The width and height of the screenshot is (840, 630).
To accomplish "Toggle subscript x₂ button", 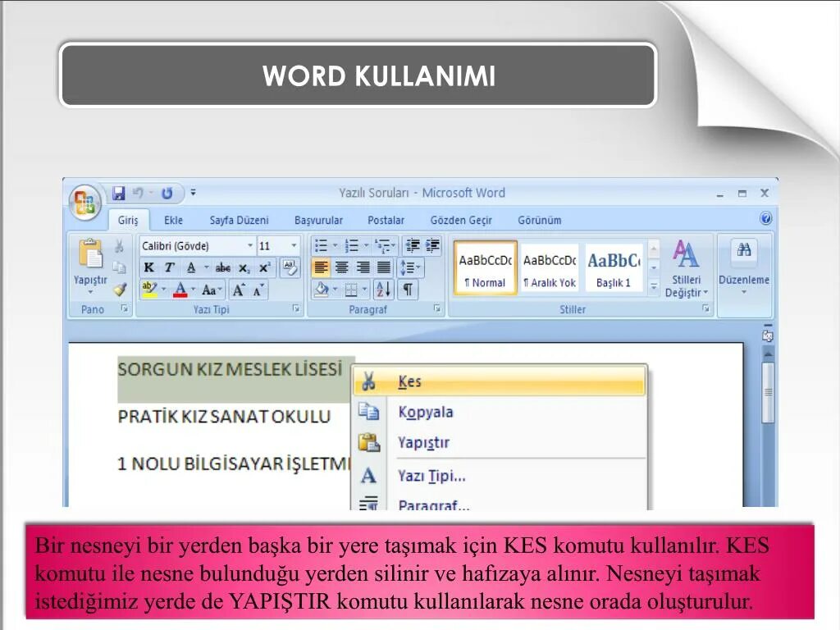I will [244, 267].
